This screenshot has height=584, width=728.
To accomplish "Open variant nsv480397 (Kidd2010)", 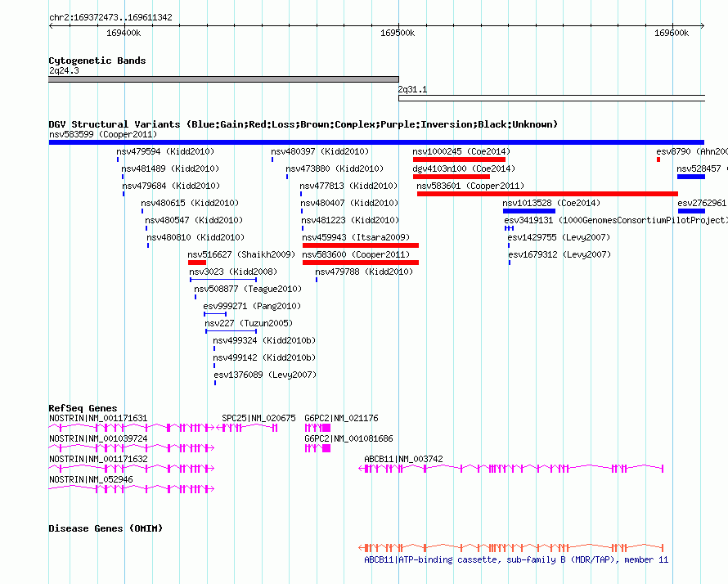I will coord(320,151).
